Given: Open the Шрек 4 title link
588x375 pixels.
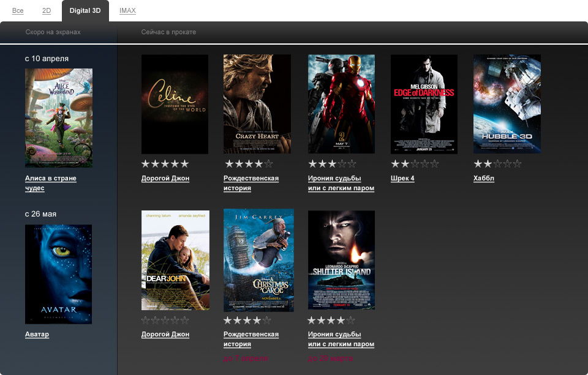Looking at the screenshot, I should coord(402,179).
